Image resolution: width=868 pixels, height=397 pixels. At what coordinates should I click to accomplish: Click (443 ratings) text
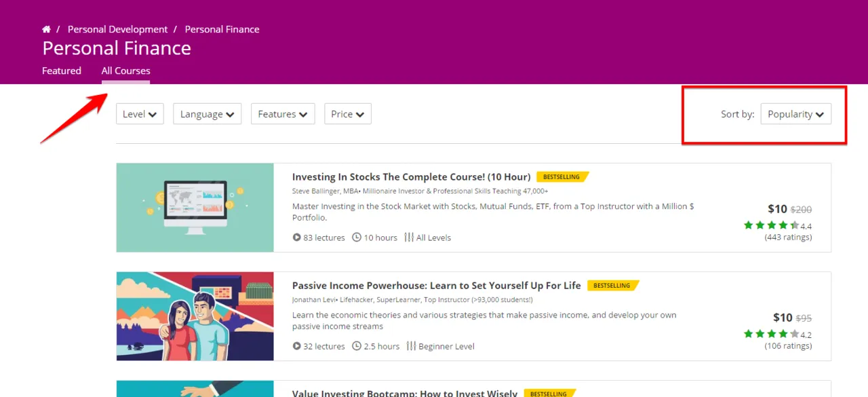point(788,237)
